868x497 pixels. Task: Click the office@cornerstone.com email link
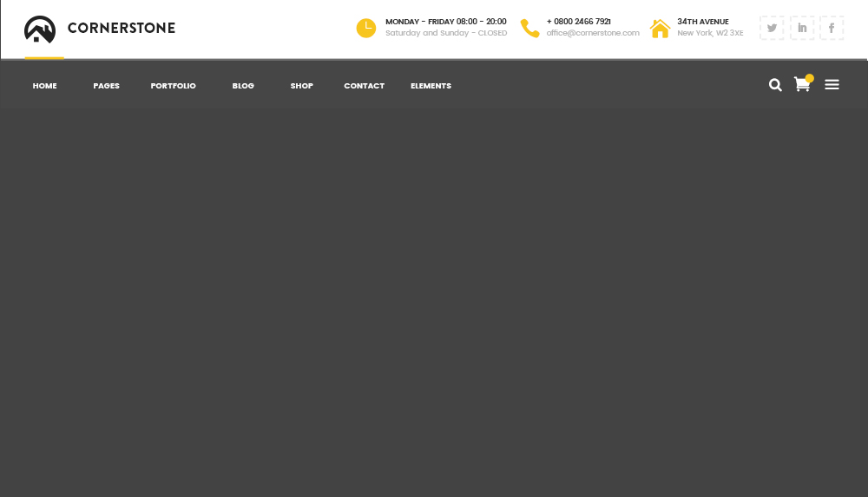click(x=593, y=34)
